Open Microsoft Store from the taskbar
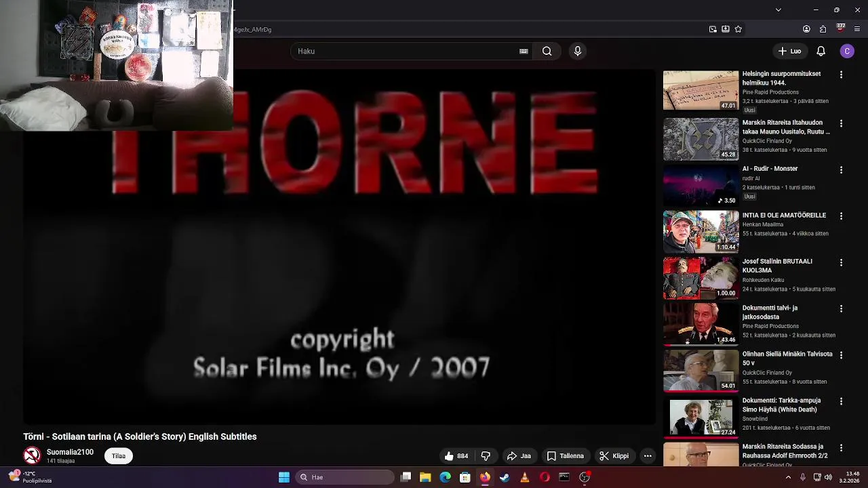 pyautogui.click(x=465, y=477)
